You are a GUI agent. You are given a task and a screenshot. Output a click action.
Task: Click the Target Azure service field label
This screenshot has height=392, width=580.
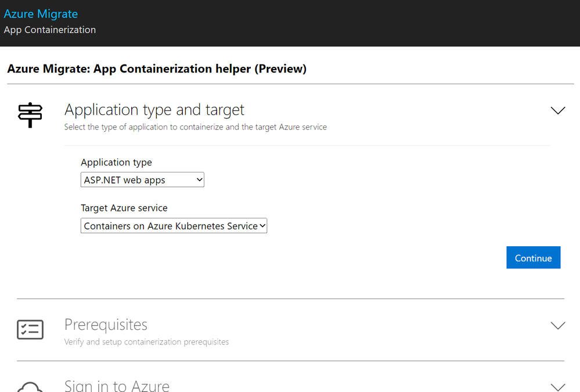[124, 208]
